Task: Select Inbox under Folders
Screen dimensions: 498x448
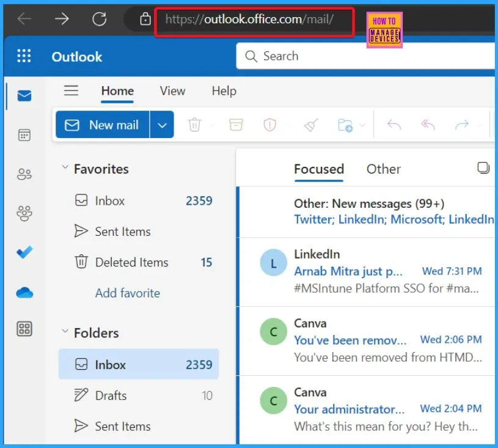Action: [139, 364]
